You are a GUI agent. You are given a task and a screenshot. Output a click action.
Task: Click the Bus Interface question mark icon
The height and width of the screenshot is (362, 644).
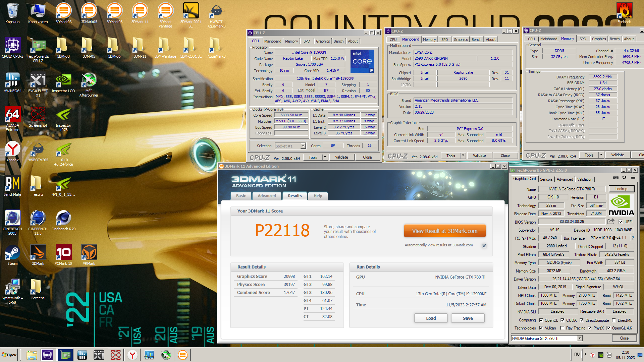(633, 238)
